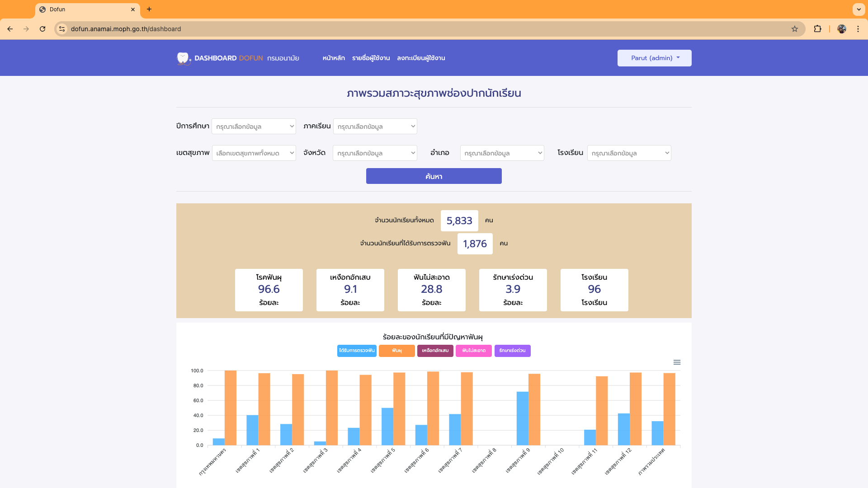This screenshot has width=868, height=488.
Task: Click the Dofun tooth logo icon
Action: tap(183, 58)
